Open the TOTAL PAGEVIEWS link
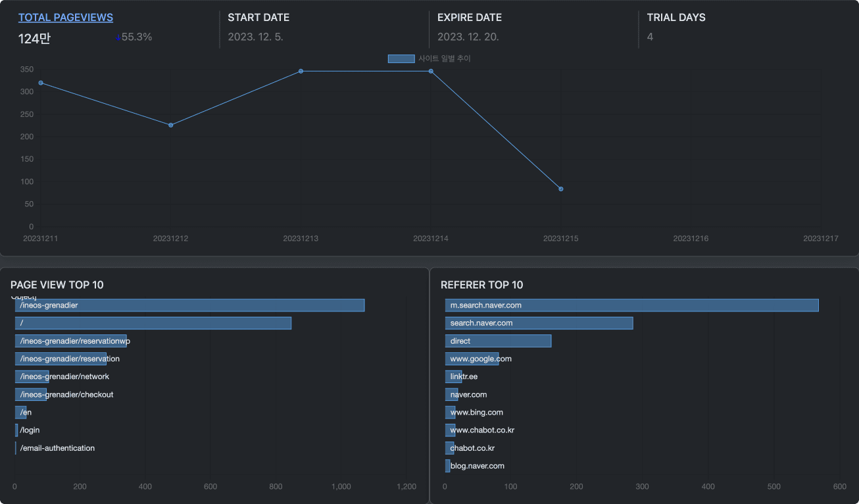 tap(66, 18)
